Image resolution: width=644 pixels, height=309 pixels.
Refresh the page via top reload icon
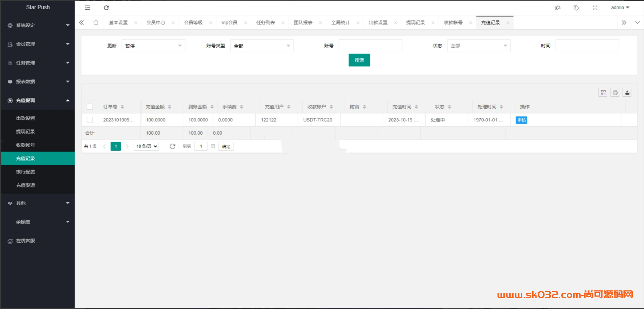tap(106, 8)
